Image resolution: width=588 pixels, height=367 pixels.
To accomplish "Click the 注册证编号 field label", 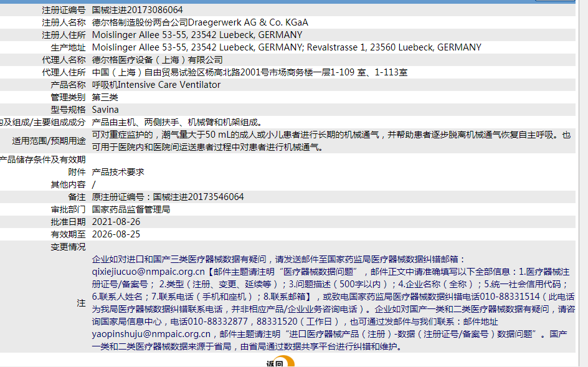I will point(64,10).
